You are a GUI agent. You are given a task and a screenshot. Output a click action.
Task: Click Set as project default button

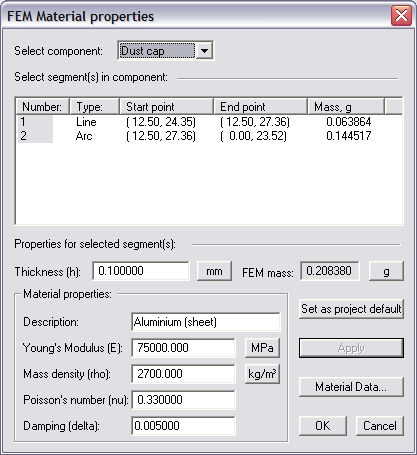351,309
